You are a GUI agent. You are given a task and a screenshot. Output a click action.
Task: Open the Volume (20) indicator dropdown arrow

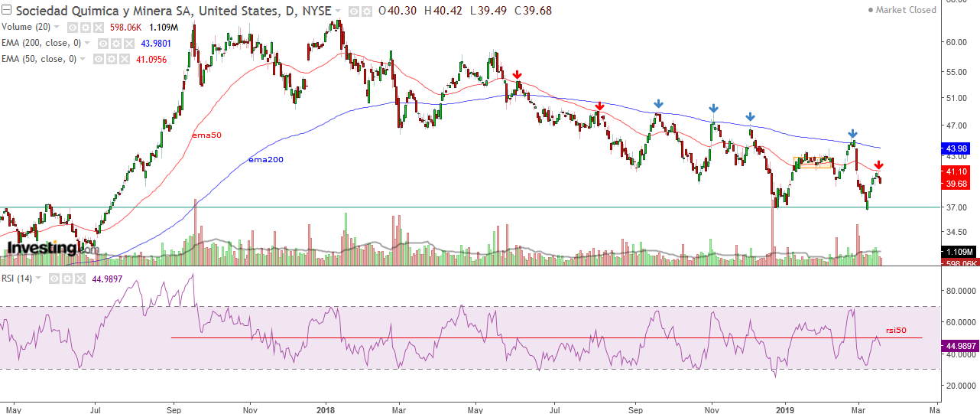pos(57,27)
